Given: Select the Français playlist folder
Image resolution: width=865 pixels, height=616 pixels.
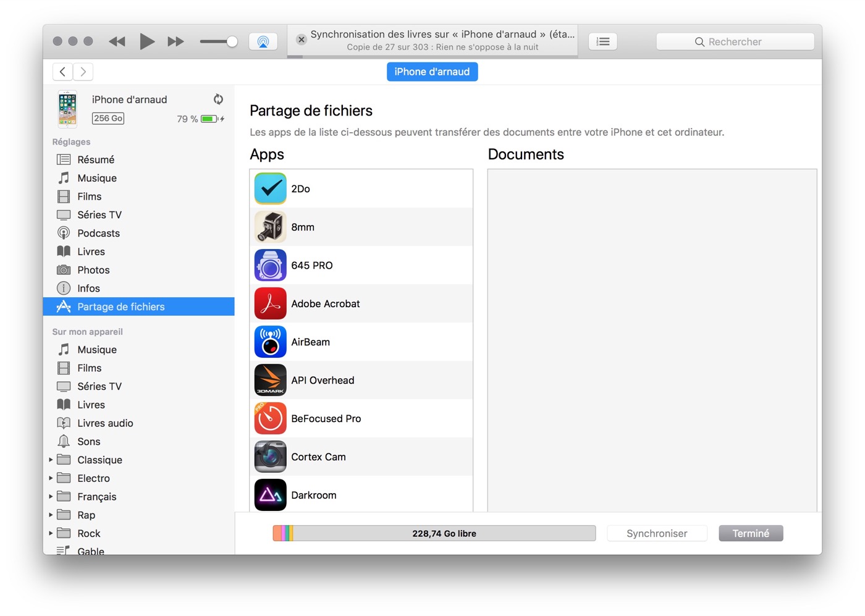Looking at the screenshot, I should [x=96, y=497].
